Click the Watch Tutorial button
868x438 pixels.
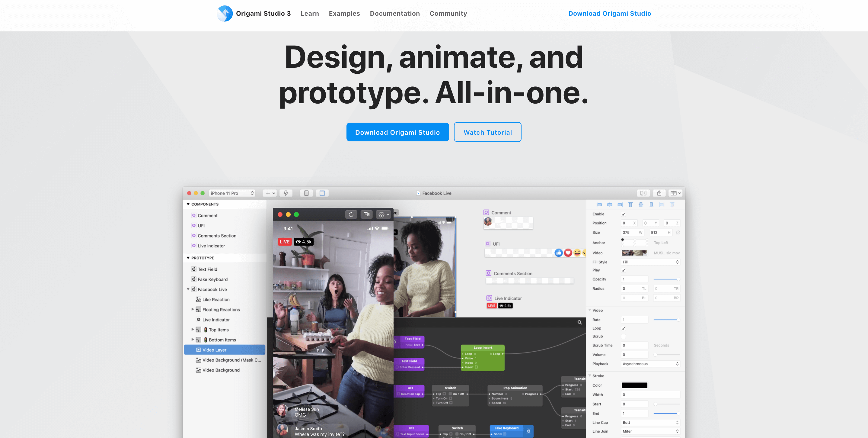tap(488, 132)
